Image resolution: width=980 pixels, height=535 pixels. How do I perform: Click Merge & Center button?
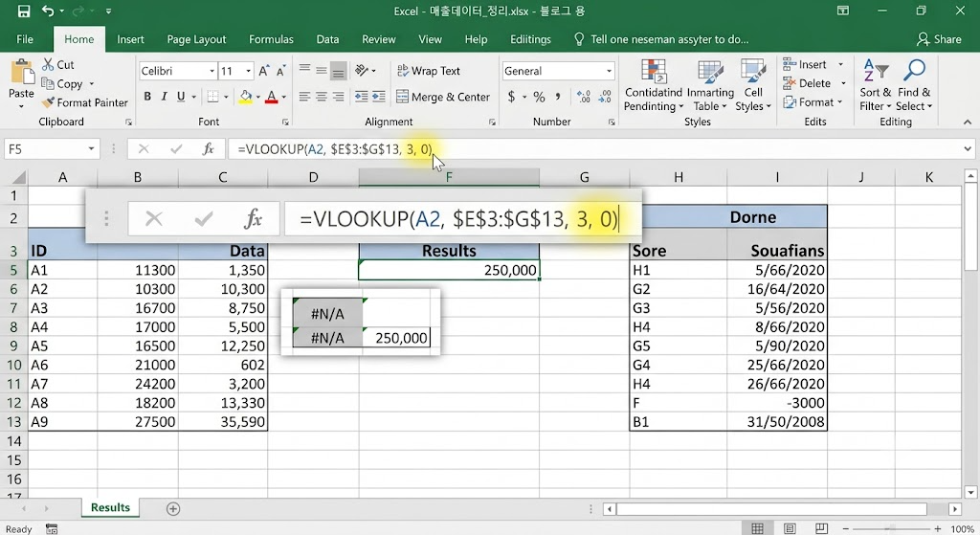pos(443,97)
